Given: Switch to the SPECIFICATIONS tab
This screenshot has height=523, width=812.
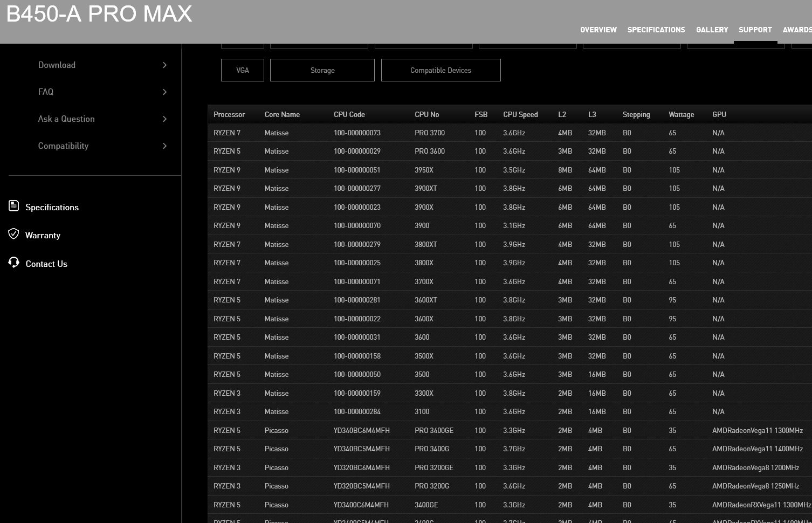Looking at the screenshot, I should pyautogui.click(x=656, y=30).
